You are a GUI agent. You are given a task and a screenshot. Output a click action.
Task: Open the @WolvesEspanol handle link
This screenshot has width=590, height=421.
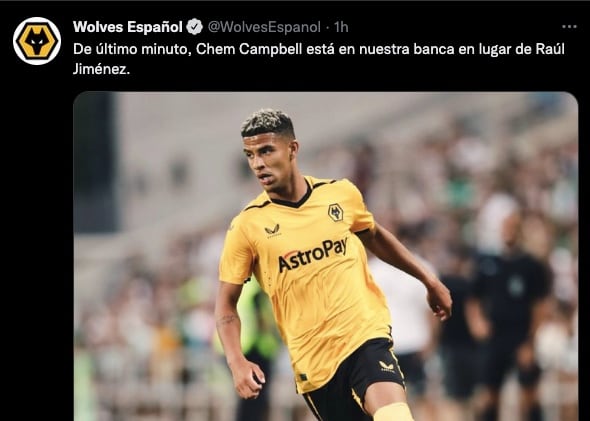click(x=264, y=27)
